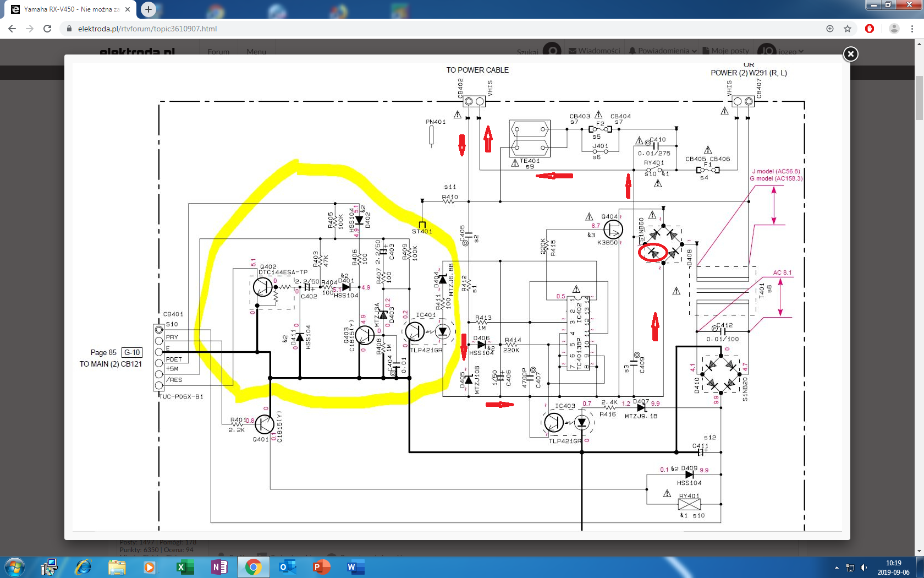Open Internet Explorer from the taskbar

click(x=83, y=567)
